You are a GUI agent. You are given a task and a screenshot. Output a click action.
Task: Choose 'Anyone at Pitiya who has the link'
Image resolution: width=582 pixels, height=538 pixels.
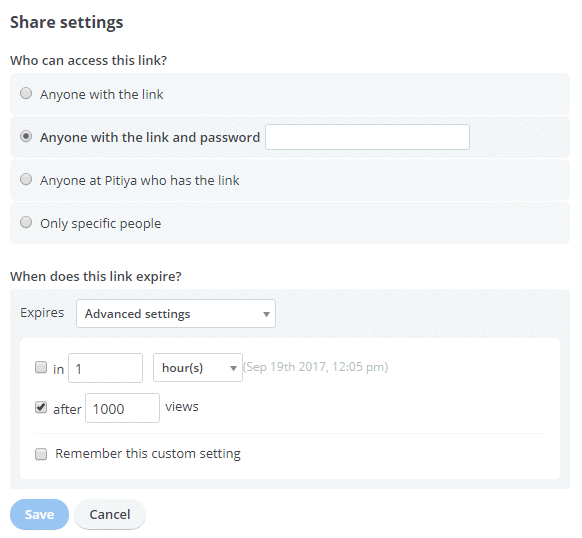(x=26, y=179)
